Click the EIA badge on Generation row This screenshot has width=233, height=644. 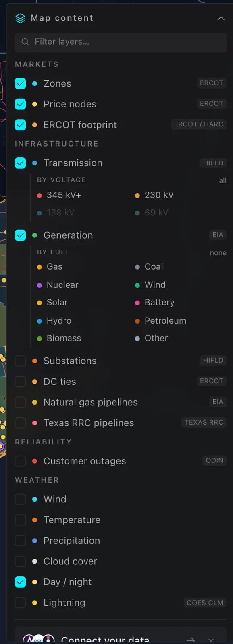click(x=218, y=235)
